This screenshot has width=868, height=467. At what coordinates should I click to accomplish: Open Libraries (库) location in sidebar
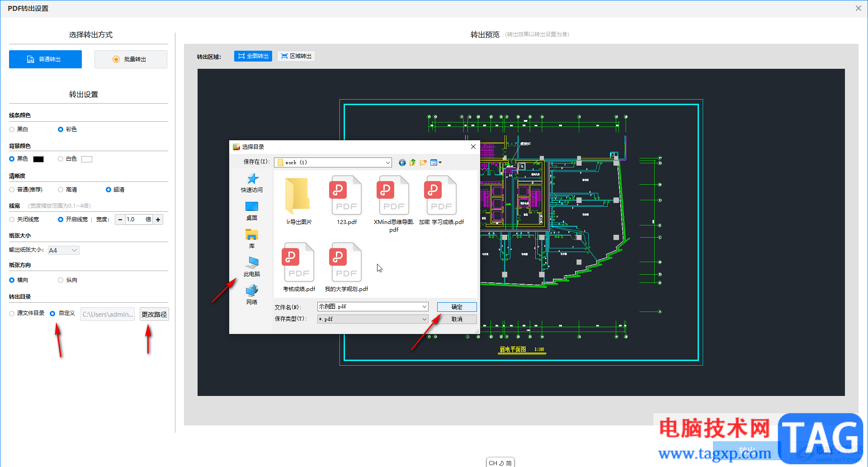[x=252, y=239]
